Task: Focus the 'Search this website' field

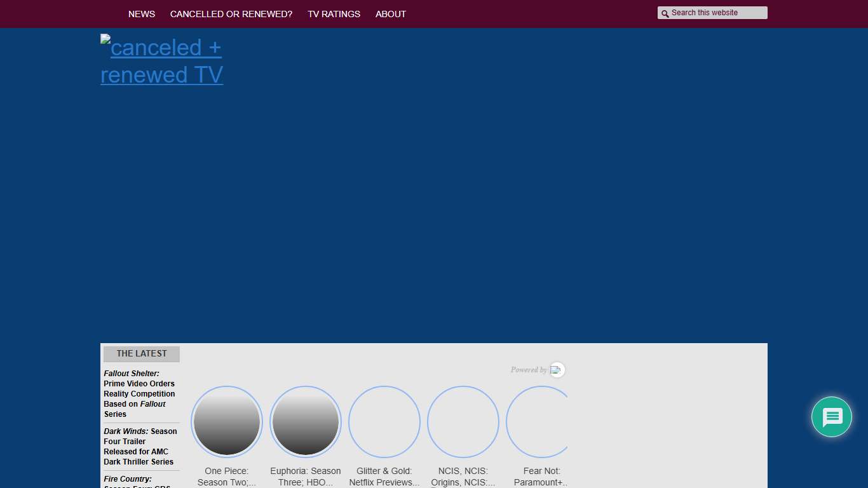Action: pos(717,13)
